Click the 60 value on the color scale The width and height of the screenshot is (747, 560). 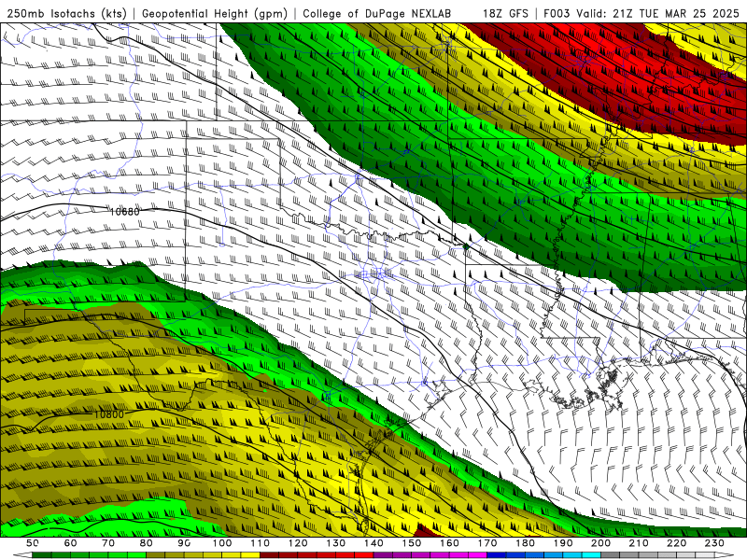pyautogui.click(x=70, y=543)
